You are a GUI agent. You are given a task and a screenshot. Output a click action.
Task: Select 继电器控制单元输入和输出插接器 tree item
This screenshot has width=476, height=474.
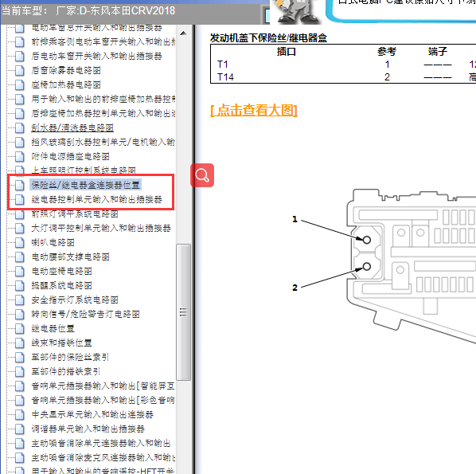pos(96,199)
